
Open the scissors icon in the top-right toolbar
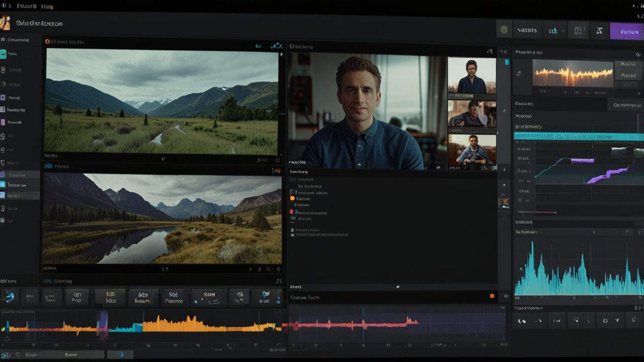[599, 30]
